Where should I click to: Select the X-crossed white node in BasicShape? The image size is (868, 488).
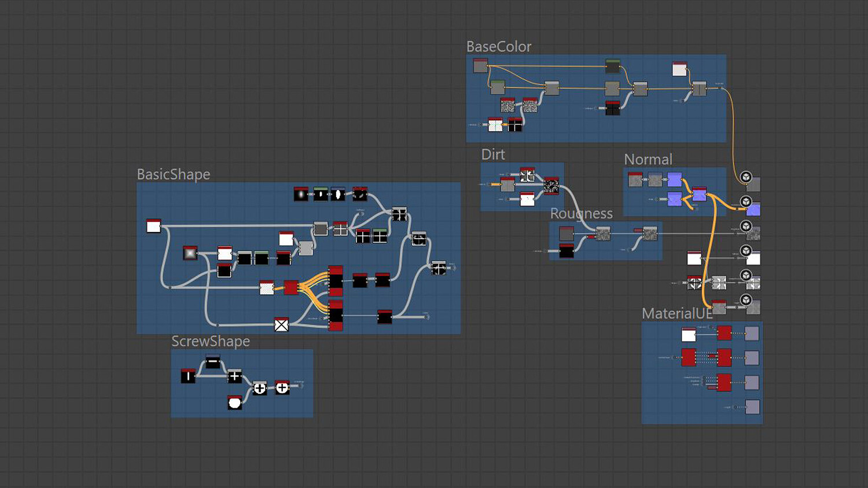[x=281, y=325]
